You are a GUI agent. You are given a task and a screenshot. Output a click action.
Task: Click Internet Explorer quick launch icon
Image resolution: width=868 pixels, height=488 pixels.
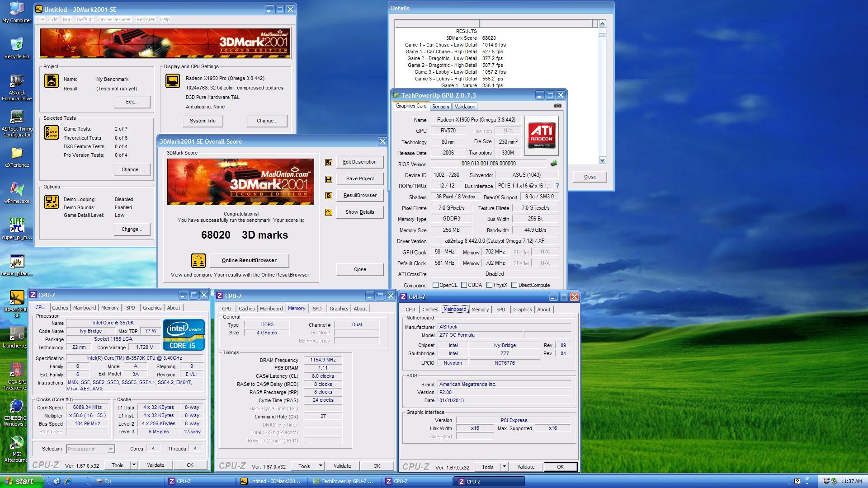click(x=68, y=481)
